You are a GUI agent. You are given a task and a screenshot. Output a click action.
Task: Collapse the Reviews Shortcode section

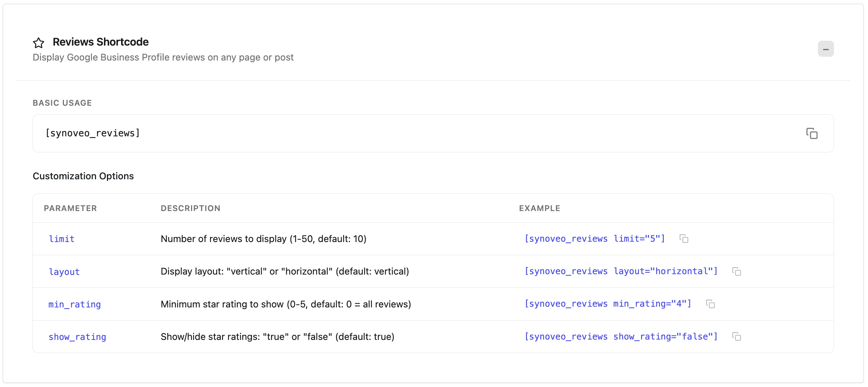pyautogui.click(x=825, y=49)
